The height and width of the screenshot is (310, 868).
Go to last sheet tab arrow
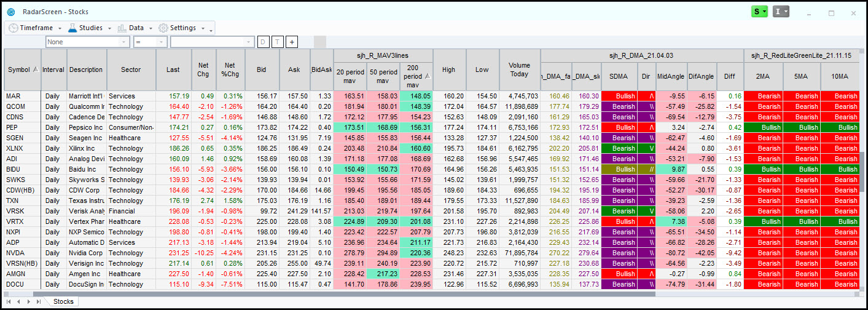[38, 301]
